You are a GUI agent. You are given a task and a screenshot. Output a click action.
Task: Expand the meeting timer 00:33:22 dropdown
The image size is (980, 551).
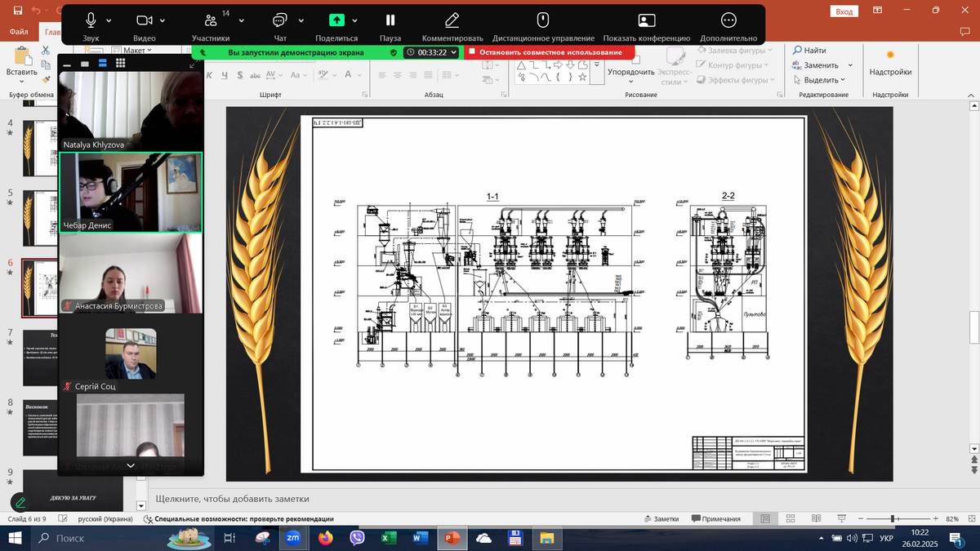pyautogui.click(x=454, y=52)
